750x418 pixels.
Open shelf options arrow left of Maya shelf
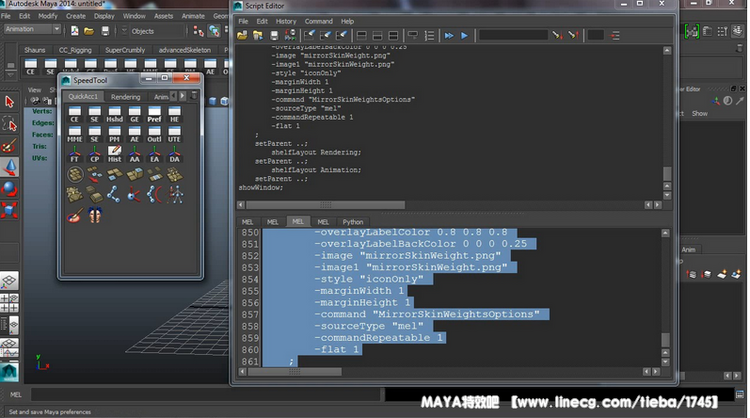(x=11, y=74)
